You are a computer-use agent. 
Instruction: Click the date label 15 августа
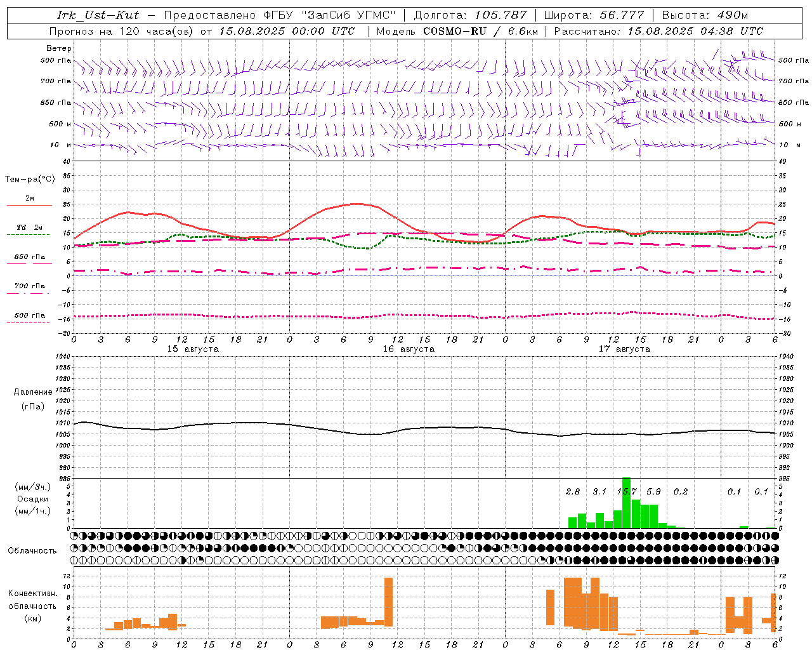pos(193,349)
